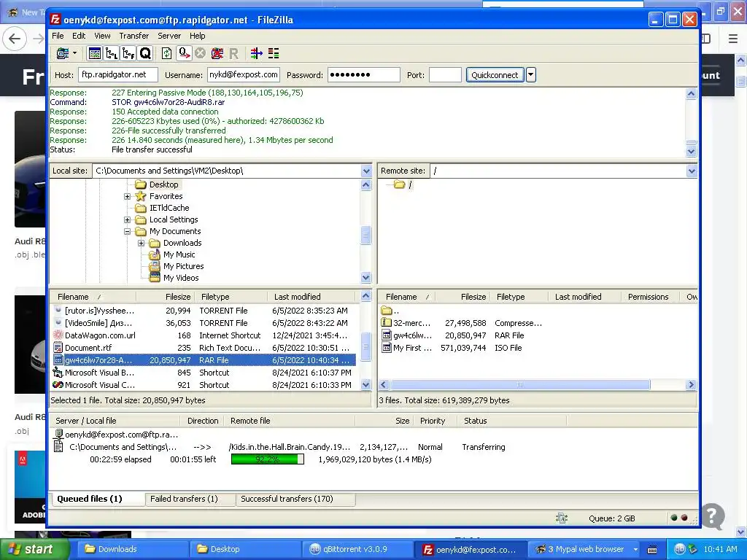Select My Music folder in tree

tap(179, 254)
